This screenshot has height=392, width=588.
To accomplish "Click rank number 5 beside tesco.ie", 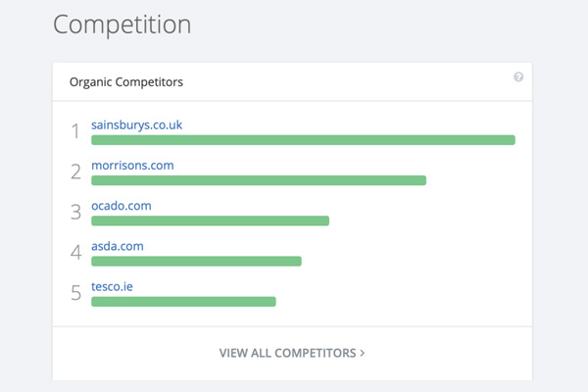I will click(75, 293).
